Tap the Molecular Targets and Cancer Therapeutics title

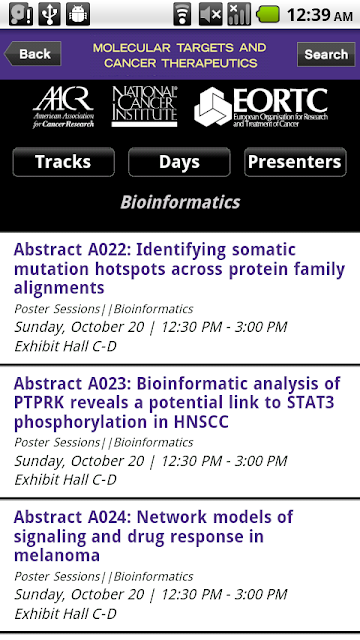pyautogui.click(x=180, y=55)
